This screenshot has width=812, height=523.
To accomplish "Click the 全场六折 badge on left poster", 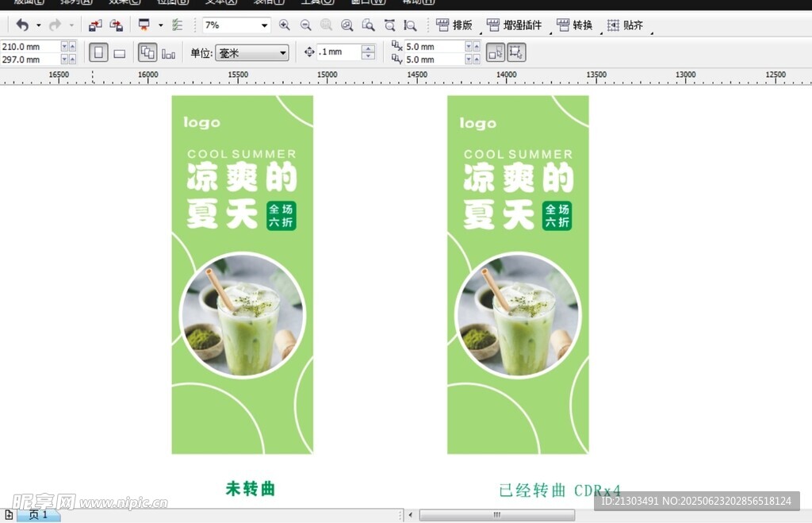I will click(x=282, y=216).
